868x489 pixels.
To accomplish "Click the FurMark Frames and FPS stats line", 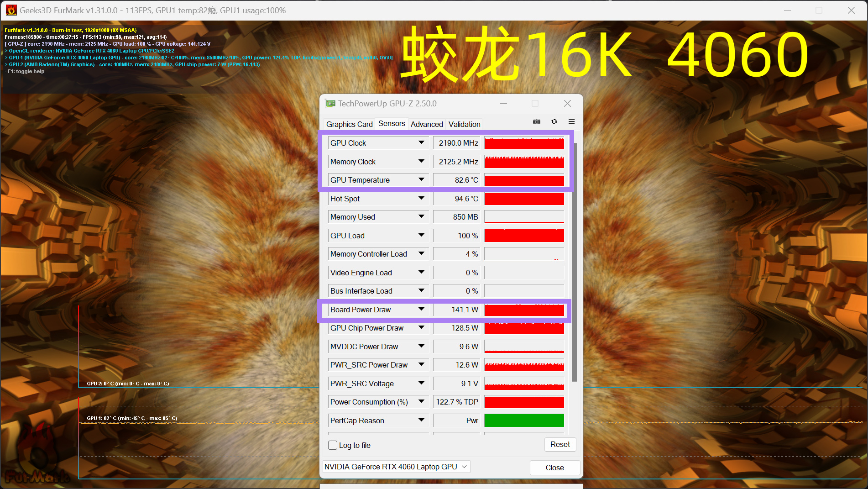I will click(x=86, y=37).
